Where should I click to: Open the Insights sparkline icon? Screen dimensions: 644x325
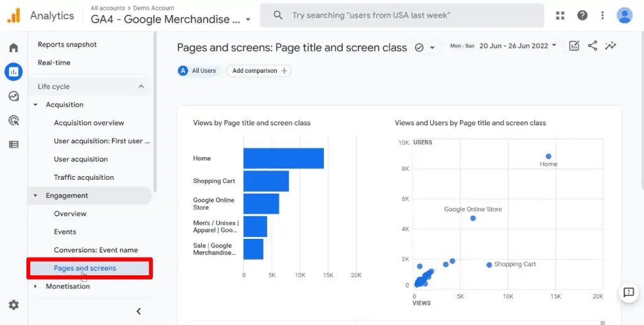click(x=610, y=45)
